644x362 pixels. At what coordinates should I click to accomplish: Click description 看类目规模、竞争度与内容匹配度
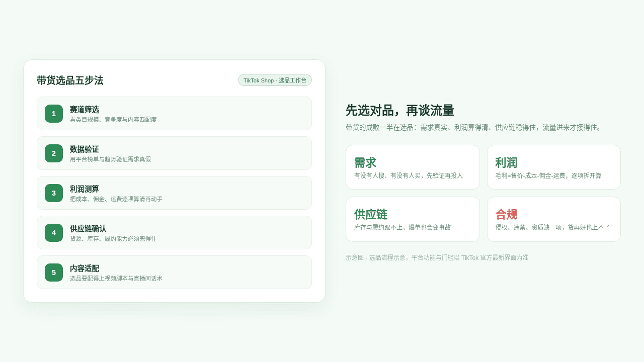(x=113, y=120)
